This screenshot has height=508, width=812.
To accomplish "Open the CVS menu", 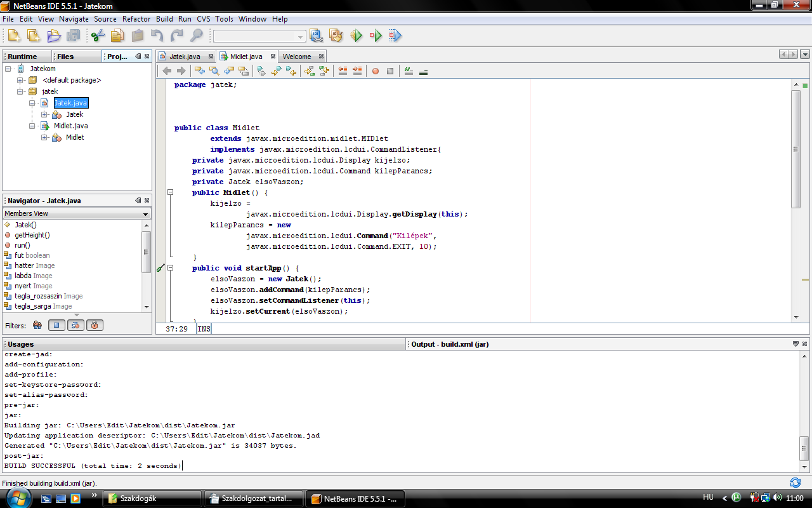I will coord(203,19).
